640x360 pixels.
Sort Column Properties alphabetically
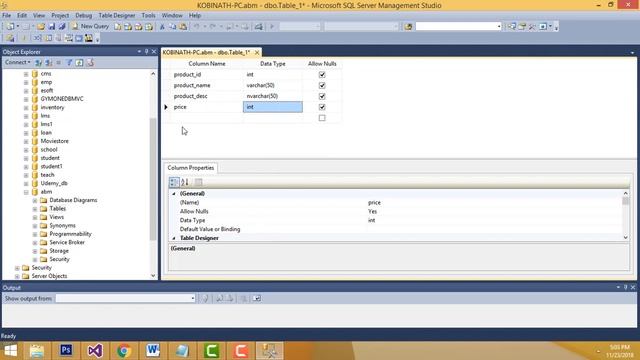[x=185, y=182]
